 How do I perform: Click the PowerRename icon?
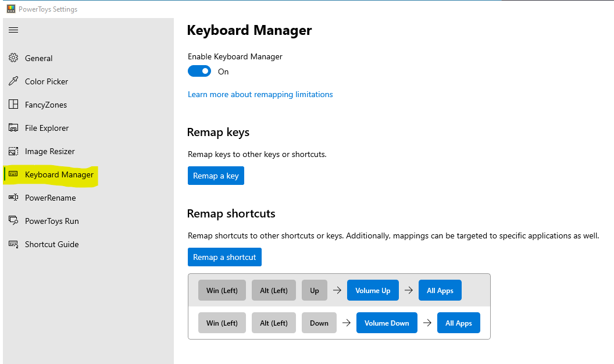pyautogui.click(x=13, y=197)
